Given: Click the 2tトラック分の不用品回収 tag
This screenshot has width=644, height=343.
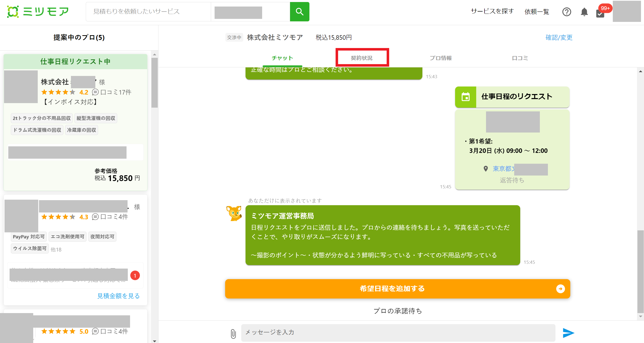Looking at the screenshot, I should [x=42, y=118].
